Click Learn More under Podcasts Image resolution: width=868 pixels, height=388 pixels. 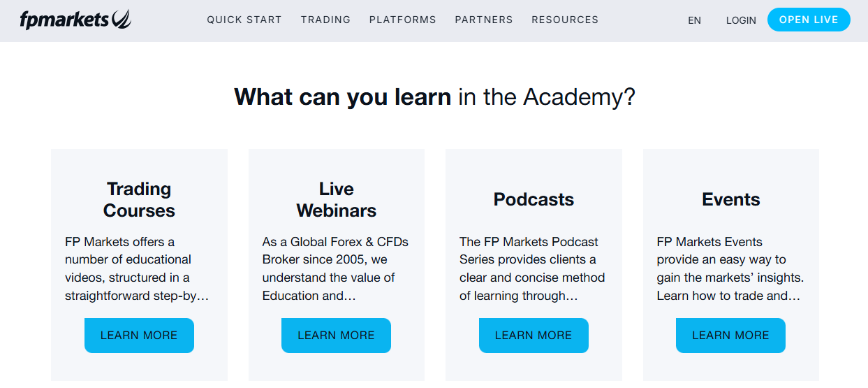(x=534, y=336)
